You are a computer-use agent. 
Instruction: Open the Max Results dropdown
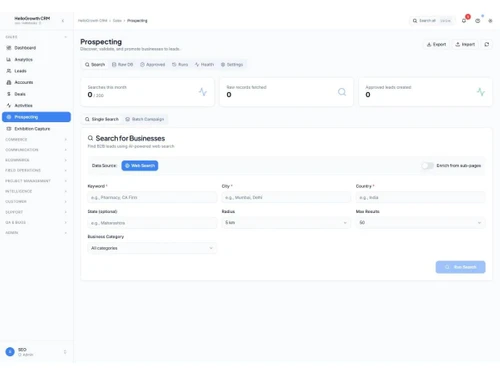(420, 222)
